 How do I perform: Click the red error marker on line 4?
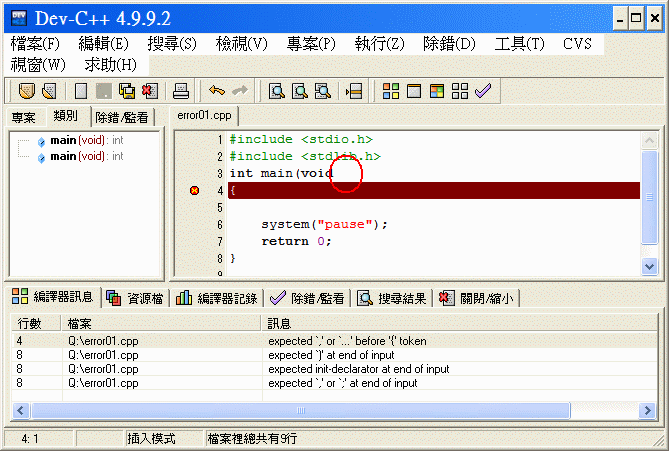point(195,190)
